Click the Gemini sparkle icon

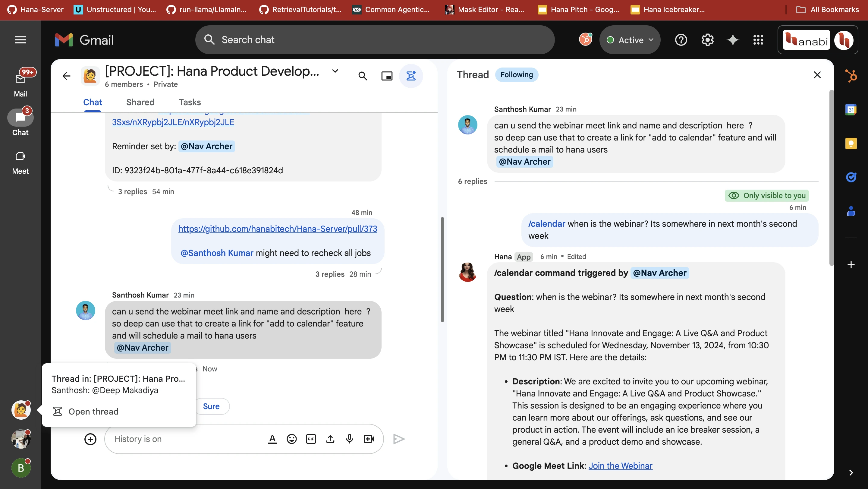(733, 40)
